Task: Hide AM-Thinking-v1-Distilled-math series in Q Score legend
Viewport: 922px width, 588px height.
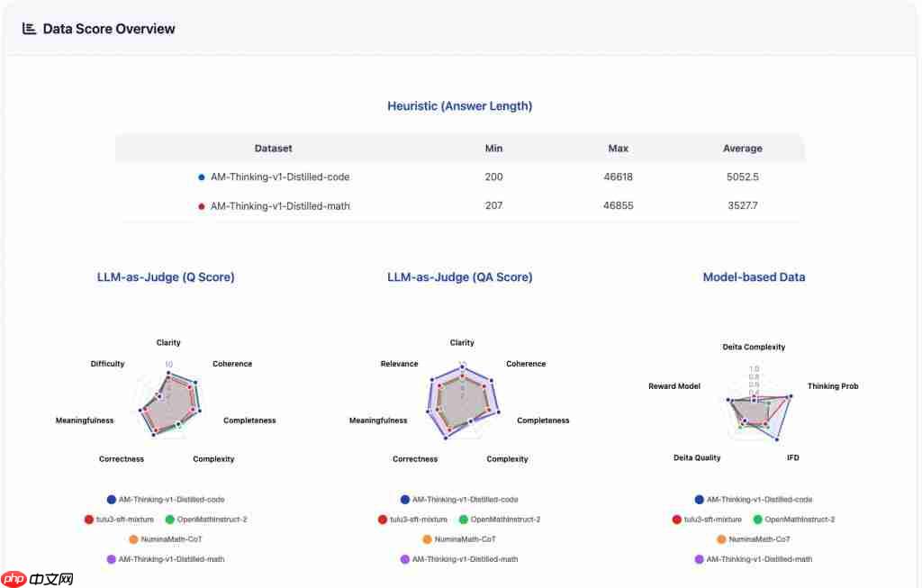Action: [x=171, y=559]
